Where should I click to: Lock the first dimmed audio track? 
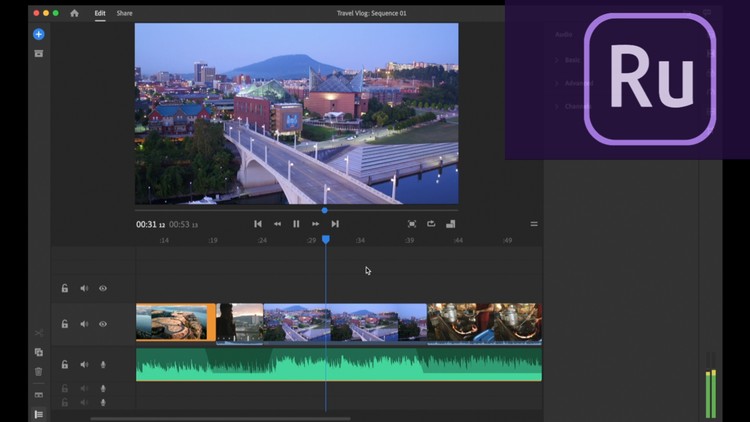65,389
